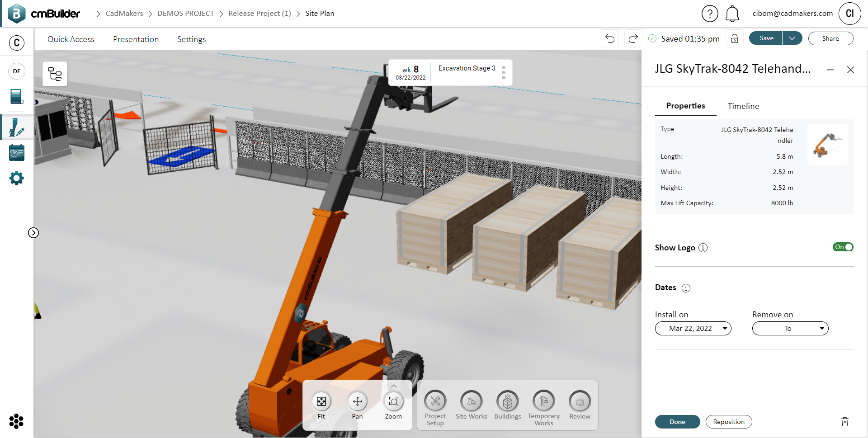This screenshot has height=438, width=868.
Task: Expand the view tools chevron
Action: 394,386
